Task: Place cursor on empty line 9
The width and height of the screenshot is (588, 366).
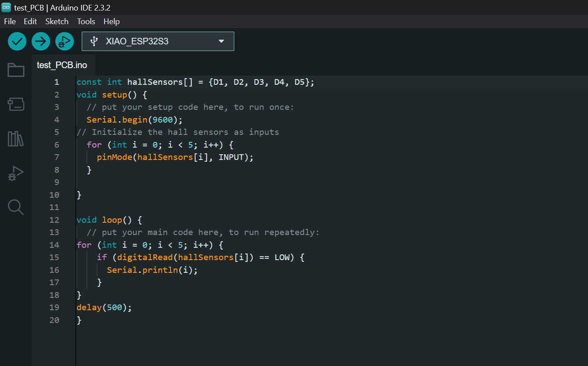Action: pyautogui.click(x=332, y=182)
